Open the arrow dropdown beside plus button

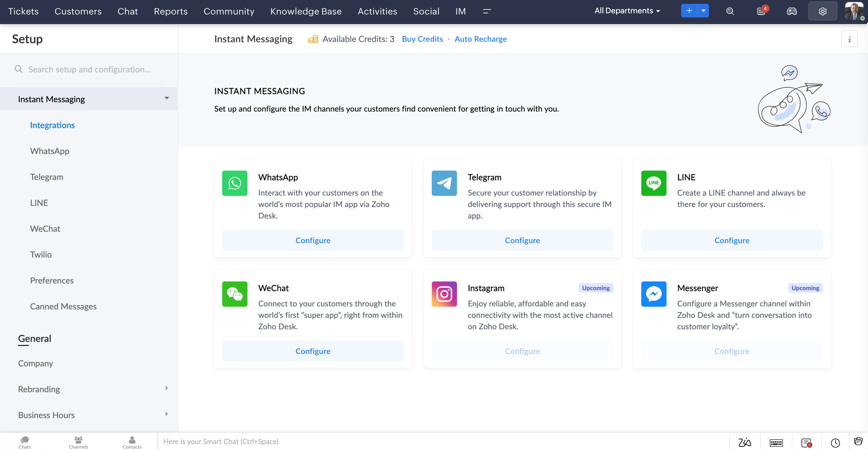point(703,11)
